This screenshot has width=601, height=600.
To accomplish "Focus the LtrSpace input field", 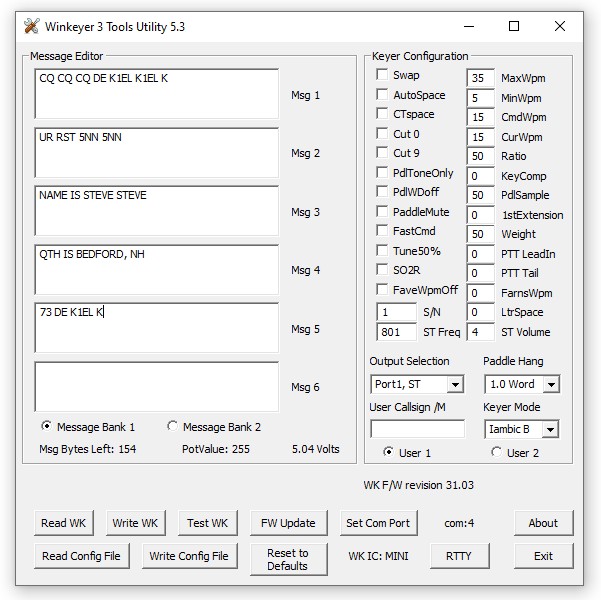I will coord(481,312).
